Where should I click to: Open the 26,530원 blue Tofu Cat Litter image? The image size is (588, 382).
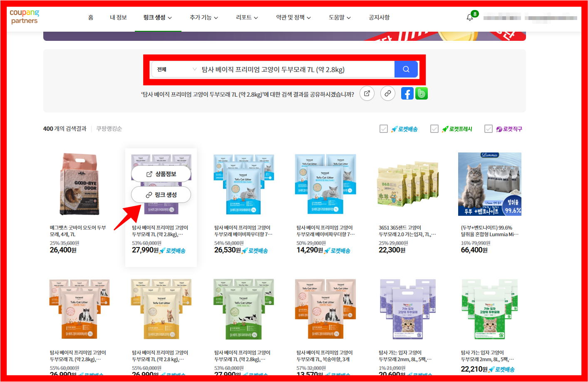243,184
